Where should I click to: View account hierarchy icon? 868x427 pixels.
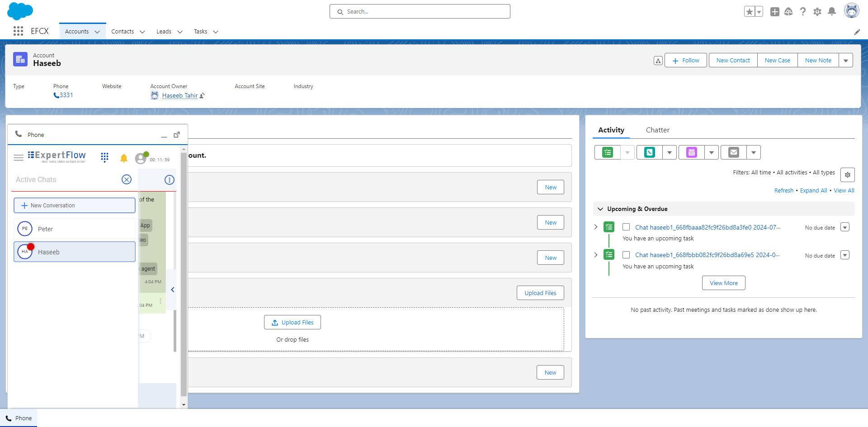[658, 61]
